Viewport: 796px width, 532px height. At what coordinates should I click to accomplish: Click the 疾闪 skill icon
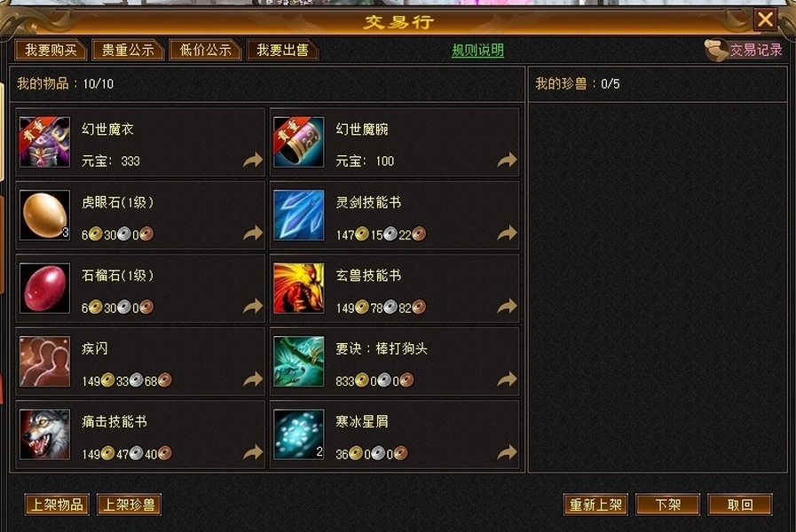[x=44, y=361]
